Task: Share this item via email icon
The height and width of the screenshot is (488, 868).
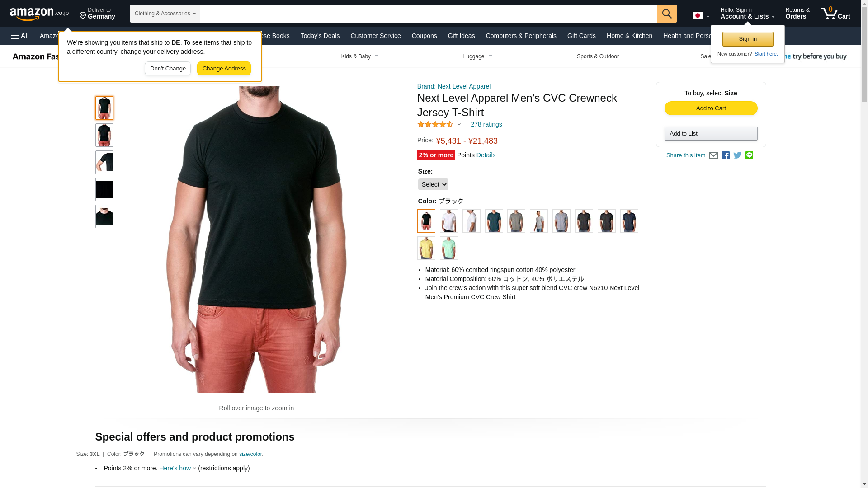Action: click(713, 155)
